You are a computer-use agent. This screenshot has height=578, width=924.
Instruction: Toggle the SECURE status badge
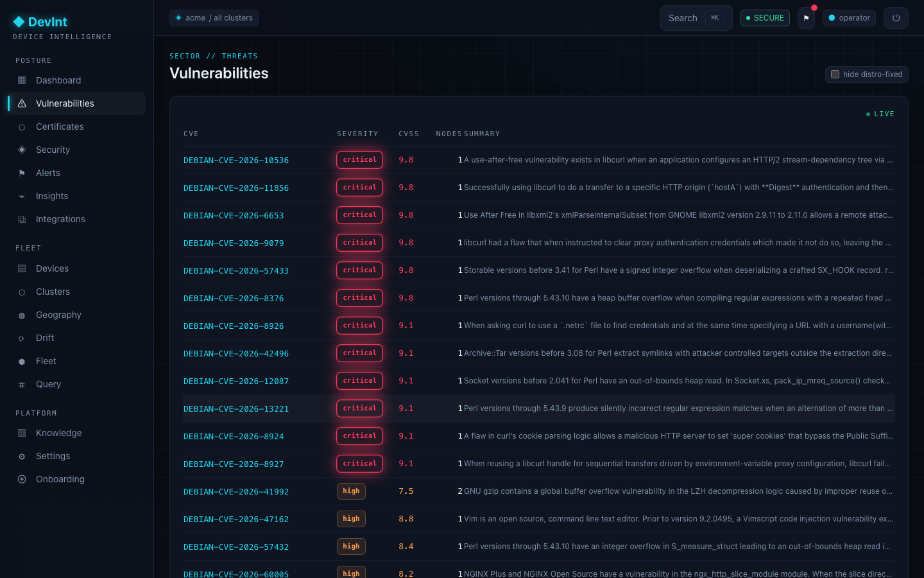765,18
